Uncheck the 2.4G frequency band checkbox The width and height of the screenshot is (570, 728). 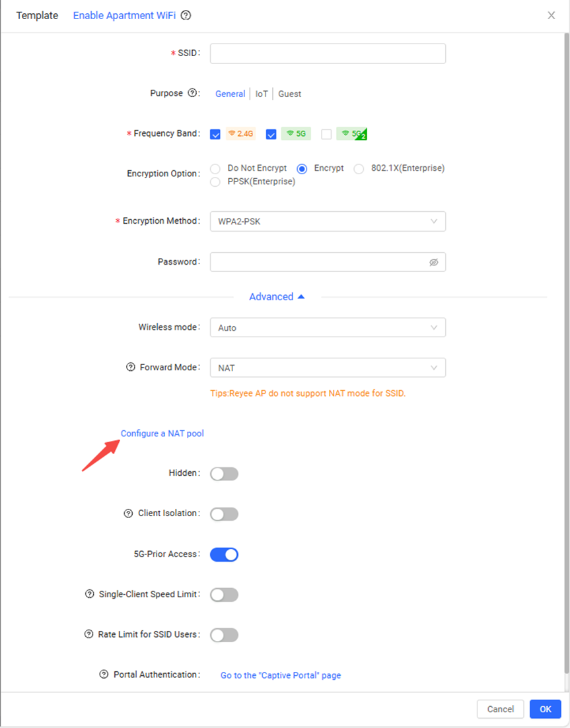215,134
